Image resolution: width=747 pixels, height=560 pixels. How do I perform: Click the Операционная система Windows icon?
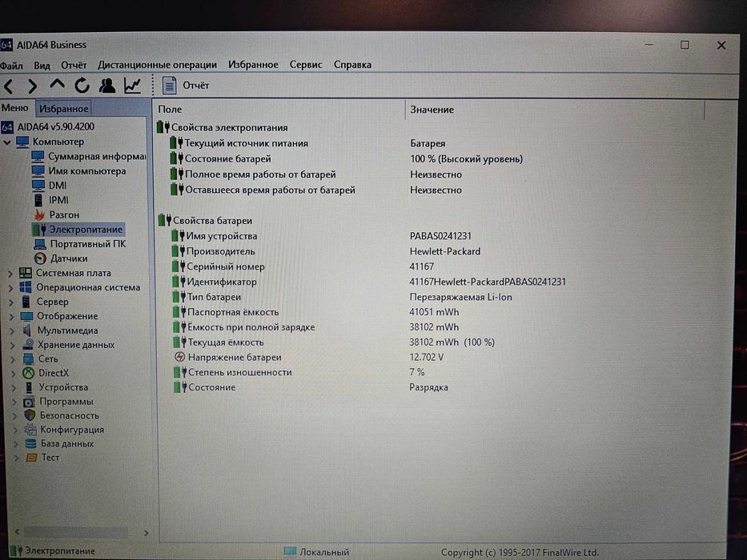pyautogui.click(x=26, y=287)
